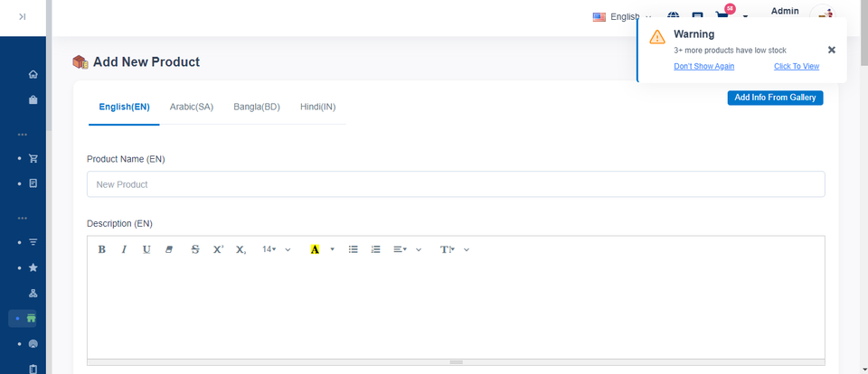Toggle underline in description editor

pyautogui.click(x=146, y=249)
